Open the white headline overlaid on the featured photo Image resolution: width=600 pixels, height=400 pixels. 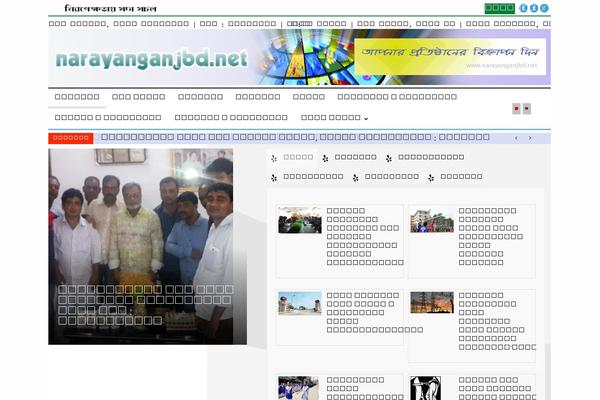[145, 305]
